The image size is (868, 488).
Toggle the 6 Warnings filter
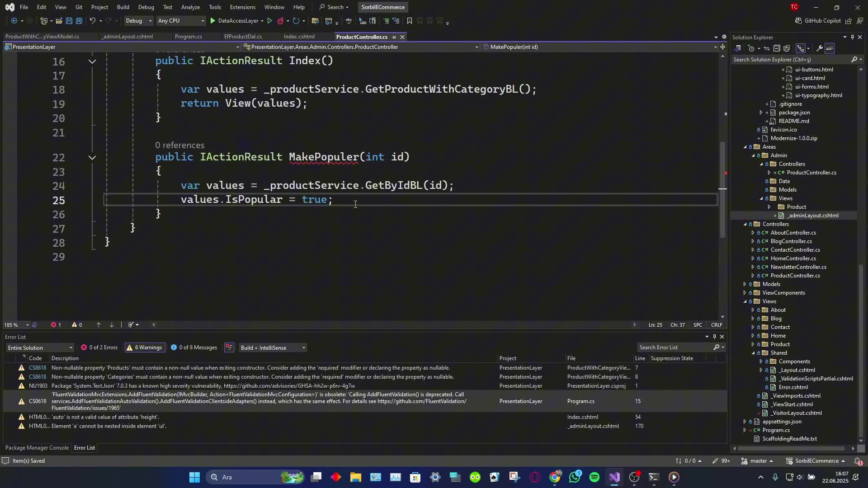(x=145, y=347)
